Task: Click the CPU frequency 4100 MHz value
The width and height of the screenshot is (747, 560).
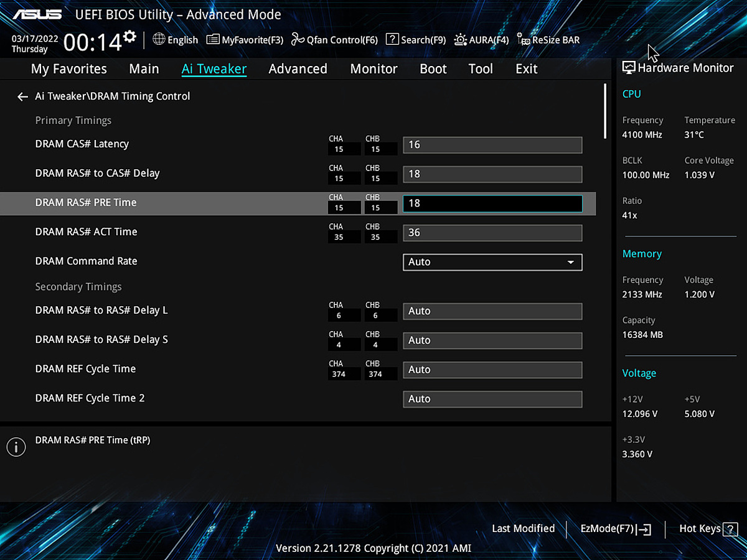Action: point(642,134)
